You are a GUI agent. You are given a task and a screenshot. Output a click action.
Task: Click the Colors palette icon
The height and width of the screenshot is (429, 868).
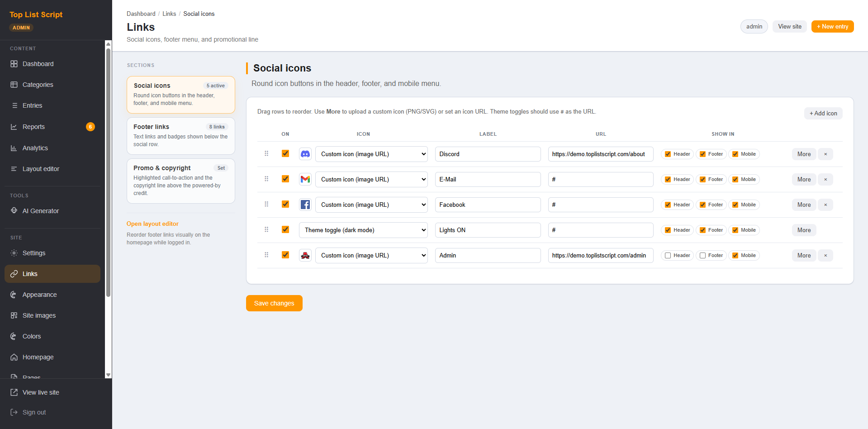coord(14,336)
